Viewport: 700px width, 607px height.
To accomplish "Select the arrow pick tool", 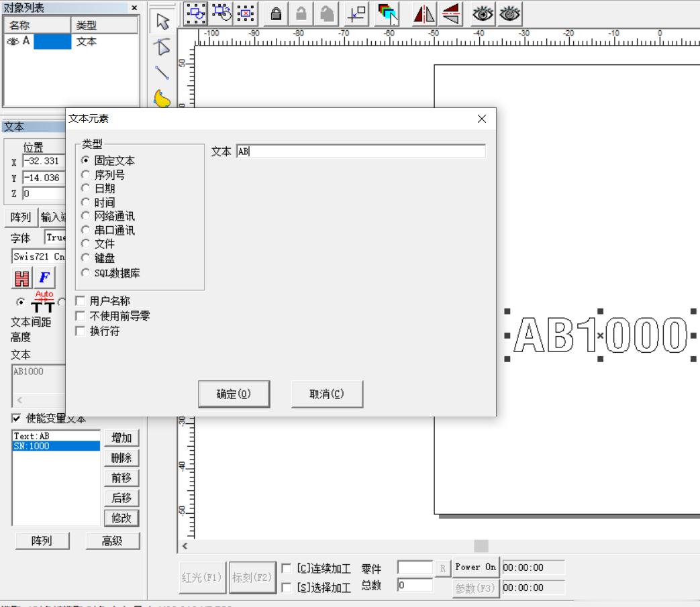I will (x=162, y=21).
